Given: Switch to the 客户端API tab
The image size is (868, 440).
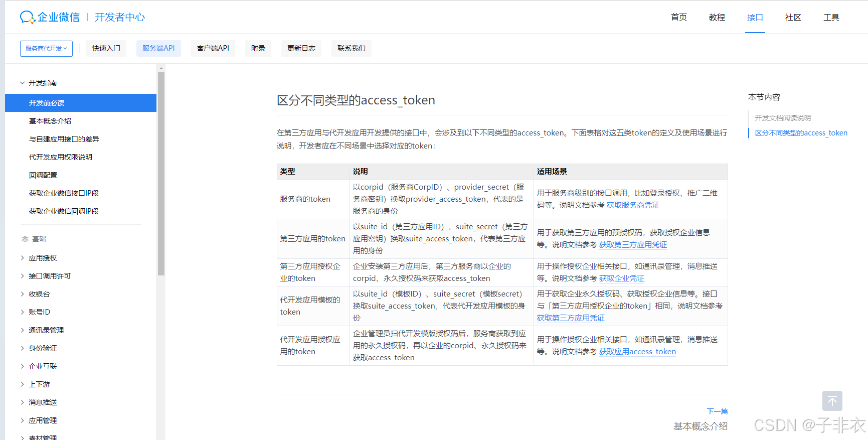Looking at the screenshot, I should [x=213, y=48].
